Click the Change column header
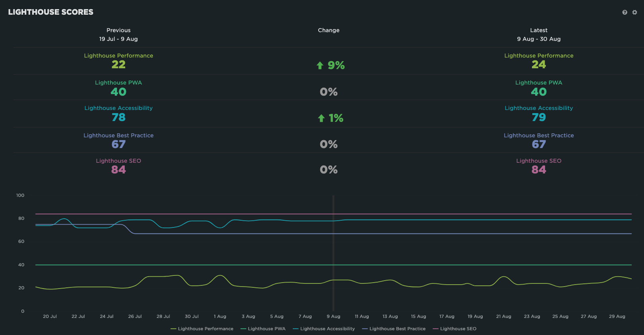The image size is (644, 335). pyautogui.click(x=329, y=30)
